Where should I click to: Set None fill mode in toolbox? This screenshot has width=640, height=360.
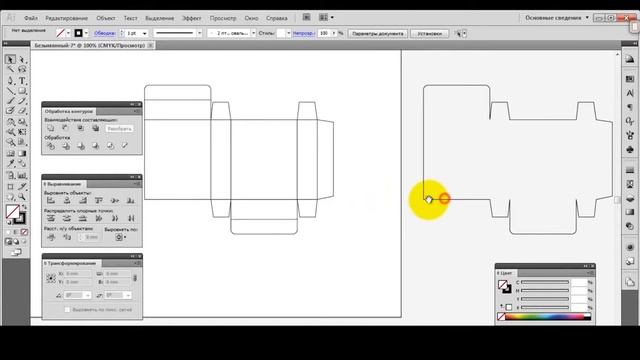tap(24, 232)
